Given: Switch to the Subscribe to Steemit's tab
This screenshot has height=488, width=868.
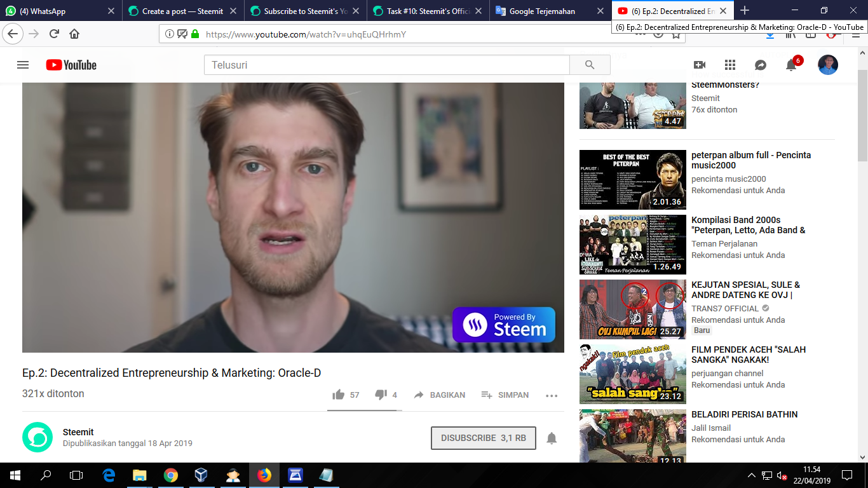Looking at the screenshot, I should coord(306,11).
